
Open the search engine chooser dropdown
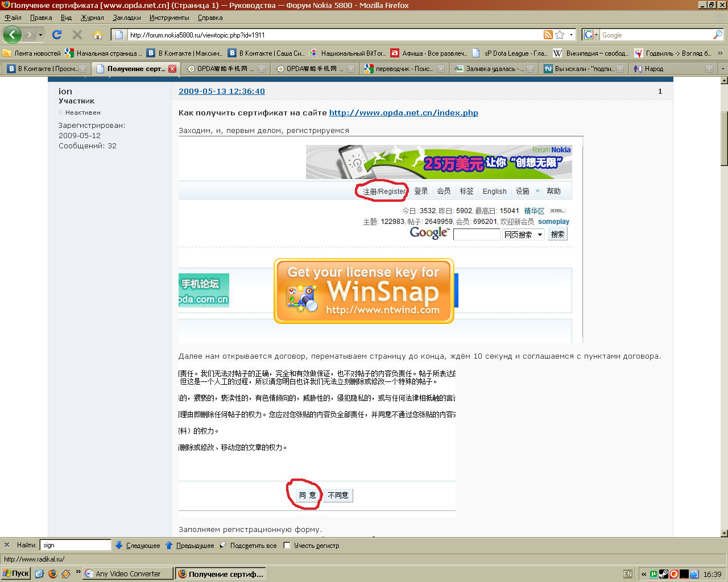(x=591, y=35)
